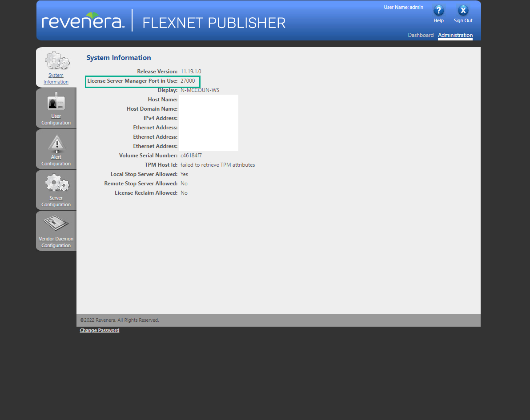Click the 'TPM Host Id:' label
Image resolution: width=530 pixels, height=420 pixels.
[x=161, y=165]
